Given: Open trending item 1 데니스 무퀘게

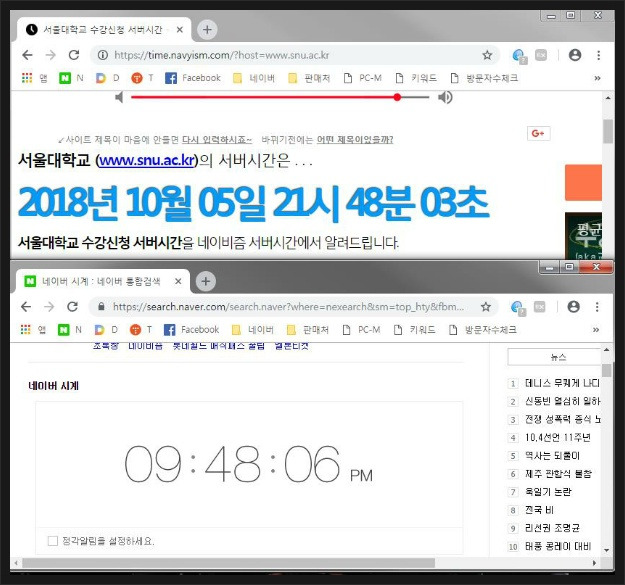Looking at the screenshot, I should 562,383.
